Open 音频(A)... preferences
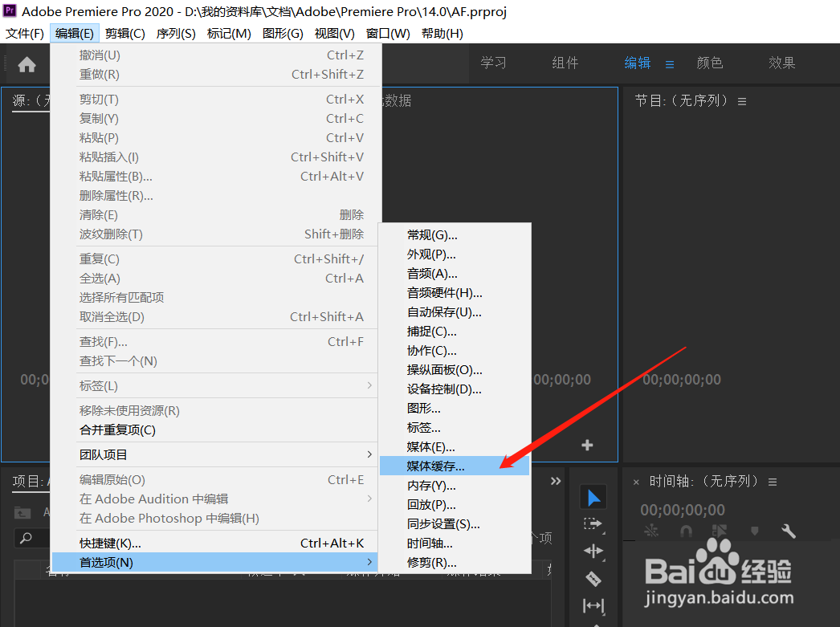 coord(455,273)
